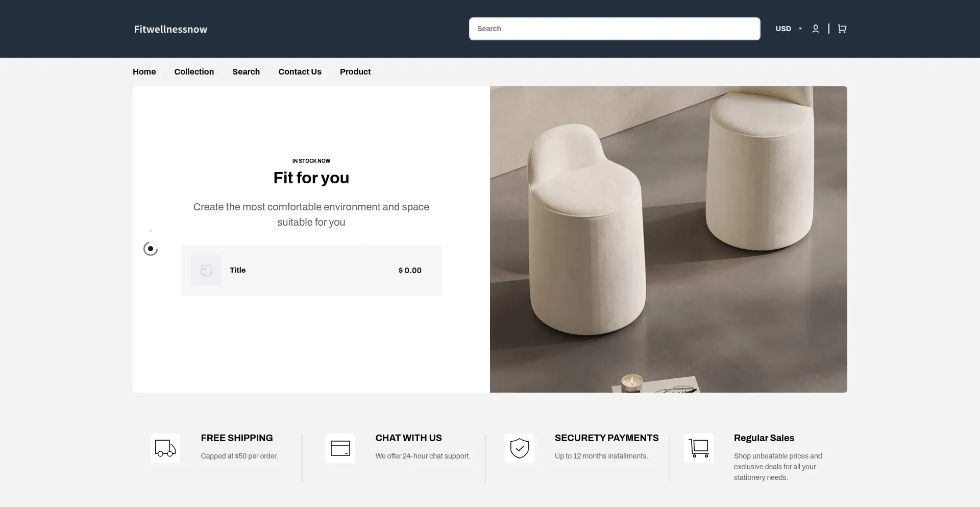Open the Title product card

311,271
